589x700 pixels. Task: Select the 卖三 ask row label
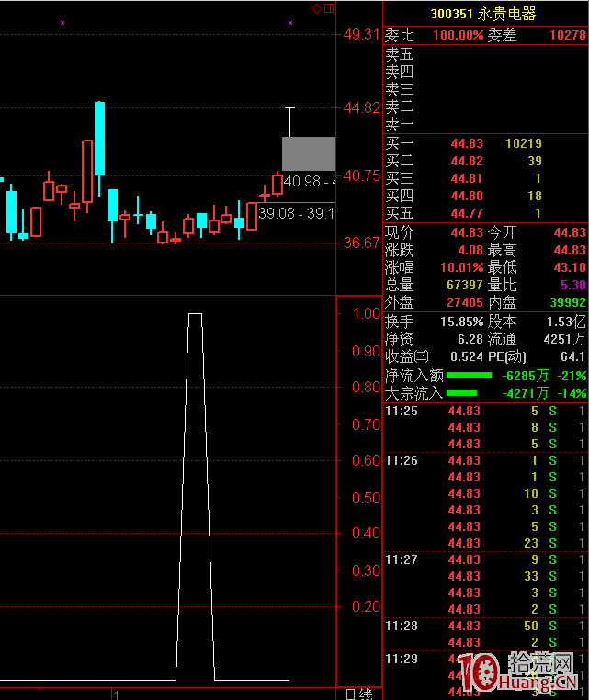(x=399, y=89)
